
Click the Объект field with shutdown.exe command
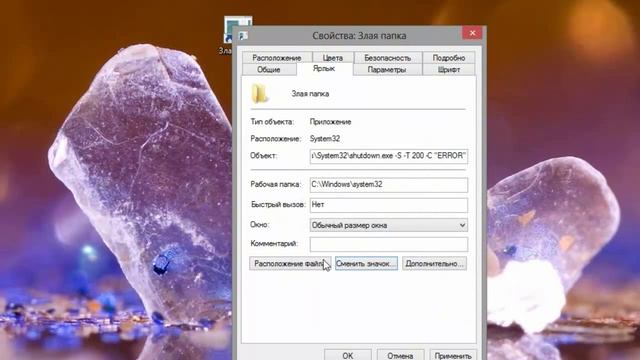[x=389, y=156]
